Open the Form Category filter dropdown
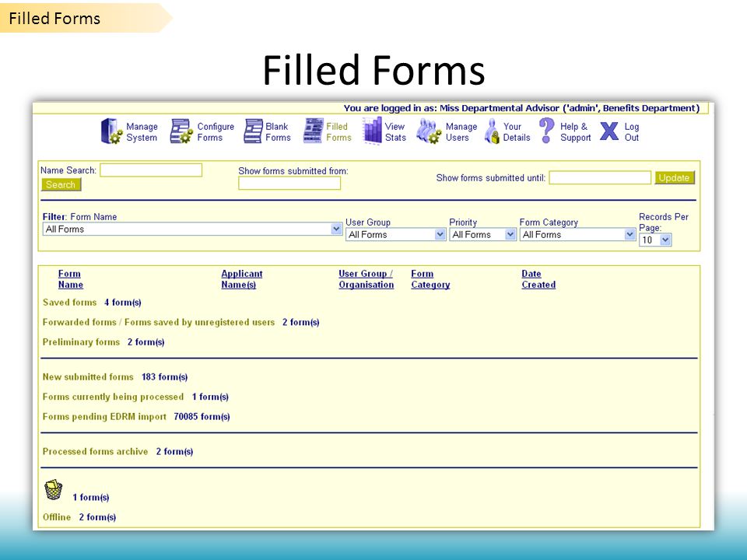This screenshot has height=560, width=747. [x=577, y=234]
